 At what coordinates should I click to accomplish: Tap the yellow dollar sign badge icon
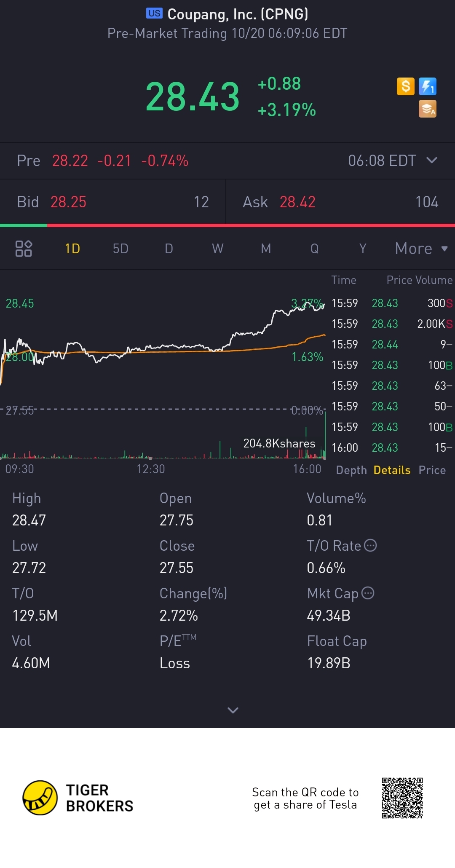406,86
